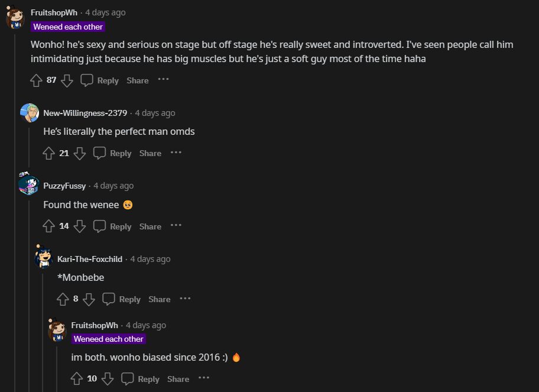Collapse thread line under New-Willingness-2379's avatar
This screenshot has height=392, width=539.
(x=30, y=145)
